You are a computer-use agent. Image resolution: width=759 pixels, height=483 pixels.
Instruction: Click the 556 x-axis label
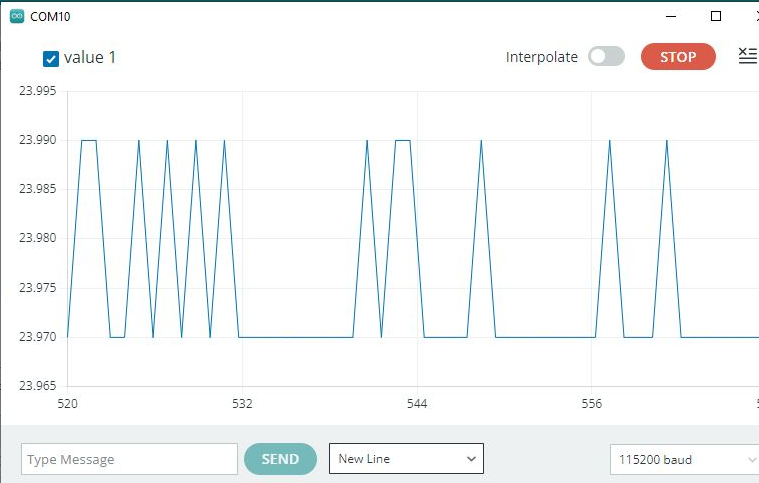tap(592, 404)
